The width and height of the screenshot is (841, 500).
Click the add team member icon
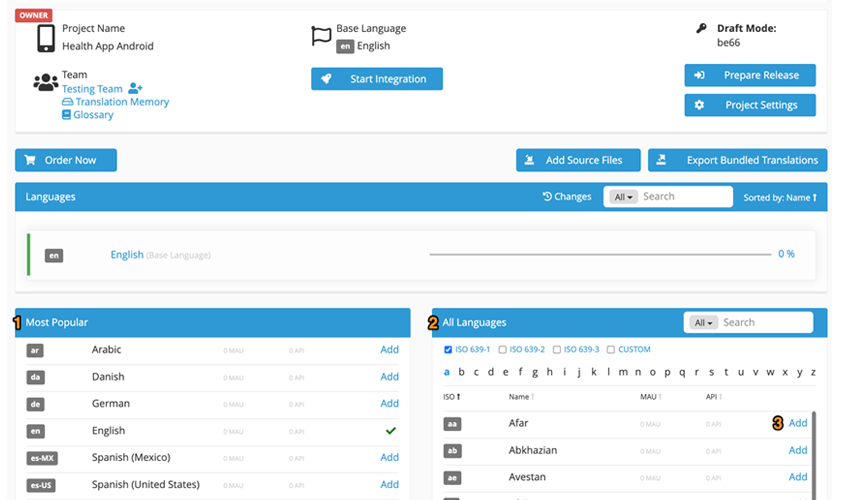136,89
